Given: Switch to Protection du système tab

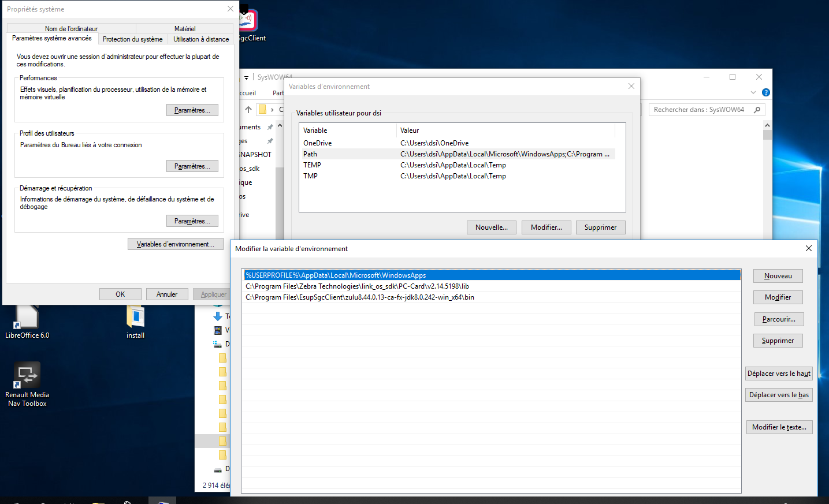Looking at the screenshot, I should tap(132, 39).
